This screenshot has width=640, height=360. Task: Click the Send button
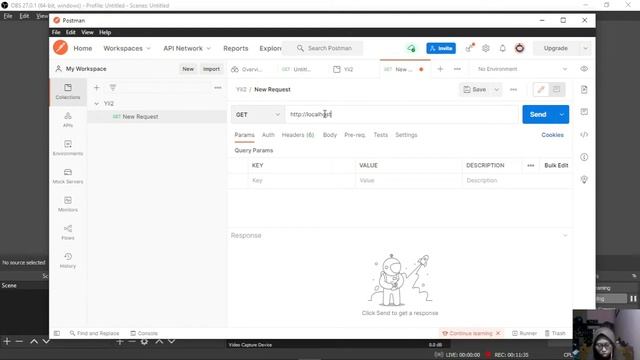[x=538, y=115]
